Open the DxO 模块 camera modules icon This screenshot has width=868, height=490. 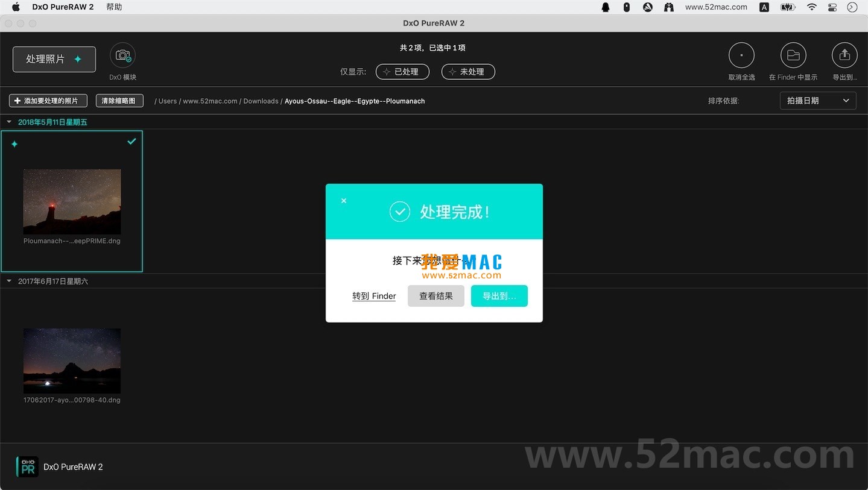(123, 55)
